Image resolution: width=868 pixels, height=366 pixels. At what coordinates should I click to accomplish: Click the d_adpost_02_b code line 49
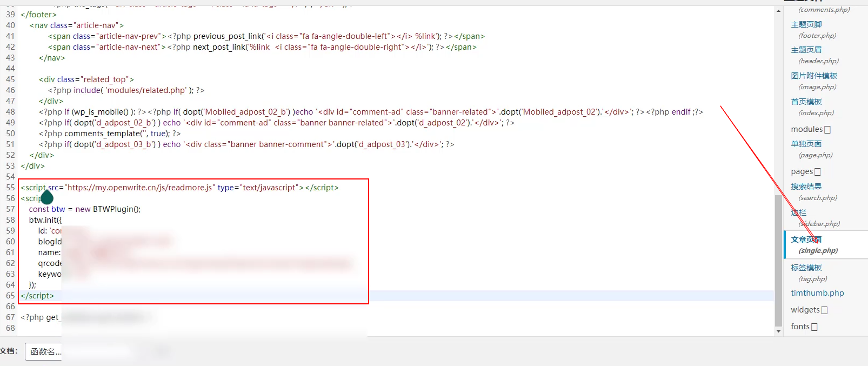pos(276,123)
